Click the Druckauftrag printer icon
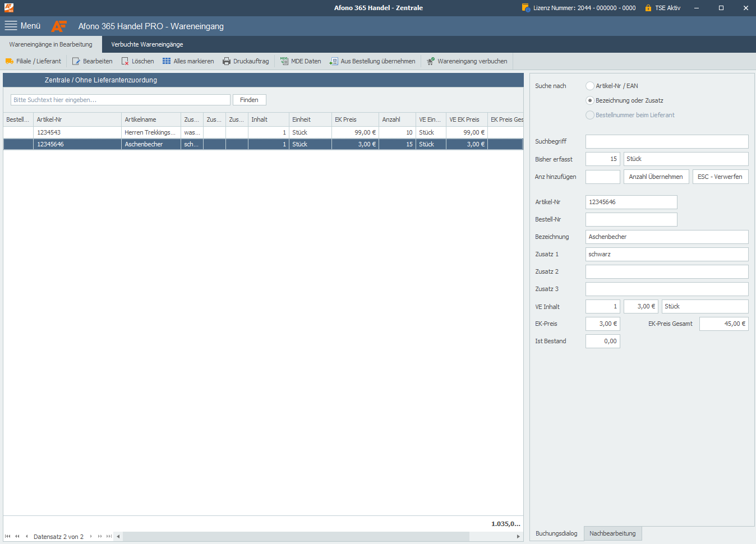The image size is (756, 544). tap(227, 61)
